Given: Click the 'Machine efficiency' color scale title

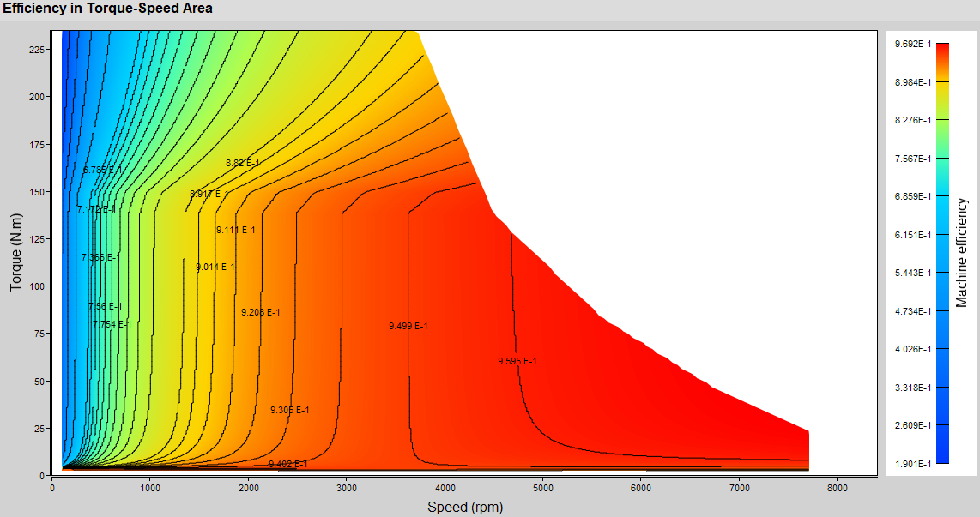Looking at the screenshot, I should pyautogui.click(x=962, y=253).
